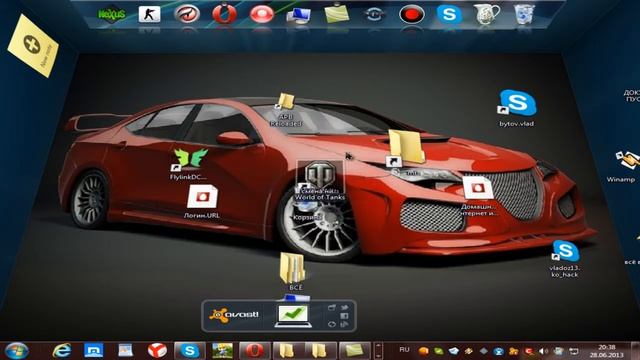Open the sticky notes taskbar button
The height and width of the screenshot is (360, 640).
(x=354, y=351)
